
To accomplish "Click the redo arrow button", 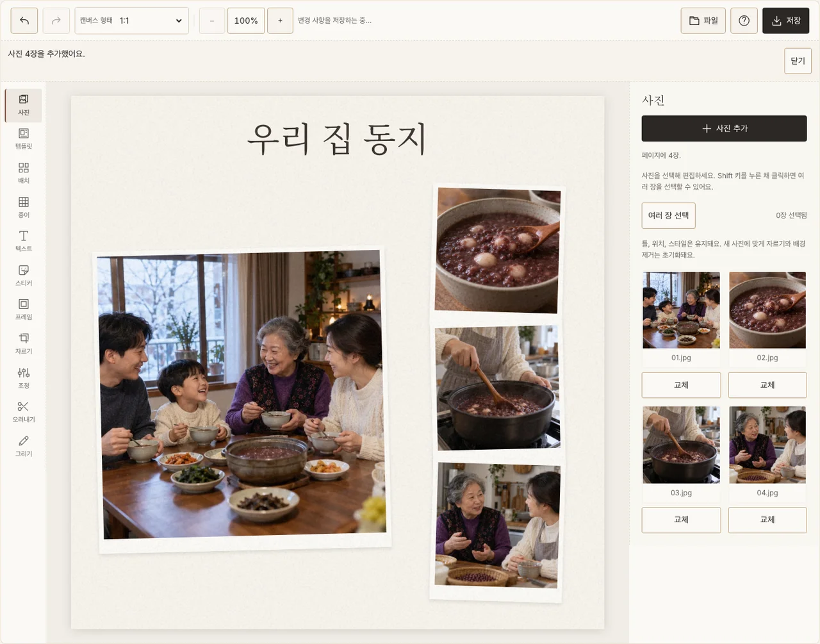I will coord(56,21).
